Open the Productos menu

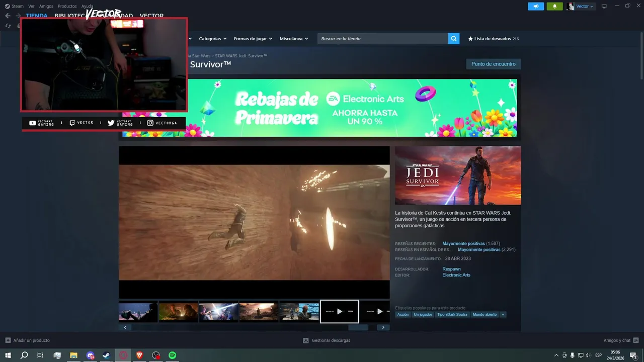pyautogui.click(x=67, y=6)
